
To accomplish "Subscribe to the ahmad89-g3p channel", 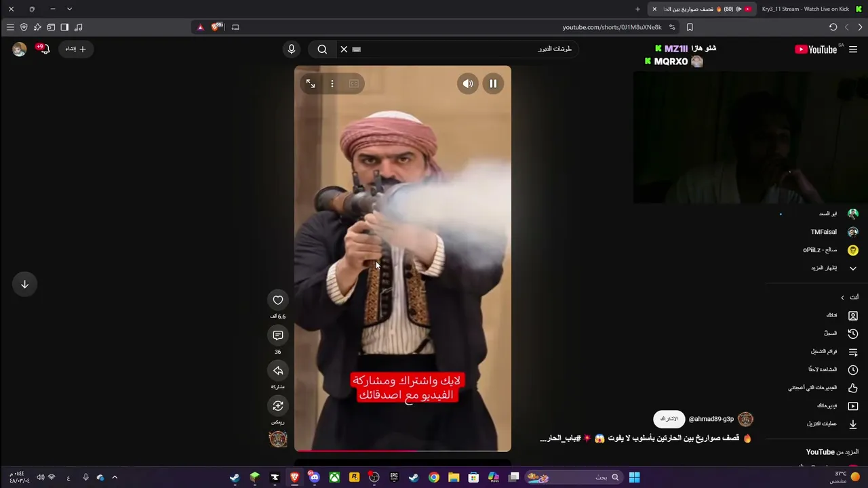I will pos(669,419).
